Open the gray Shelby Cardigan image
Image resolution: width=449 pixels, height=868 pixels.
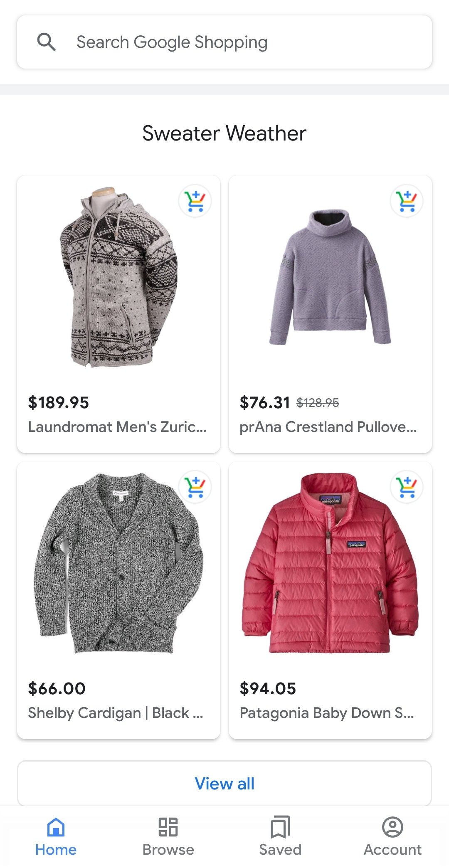point(119,563)
